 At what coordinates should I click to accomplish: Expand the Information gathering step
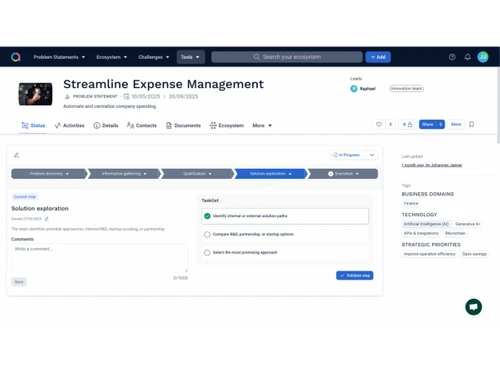point(124,174)
